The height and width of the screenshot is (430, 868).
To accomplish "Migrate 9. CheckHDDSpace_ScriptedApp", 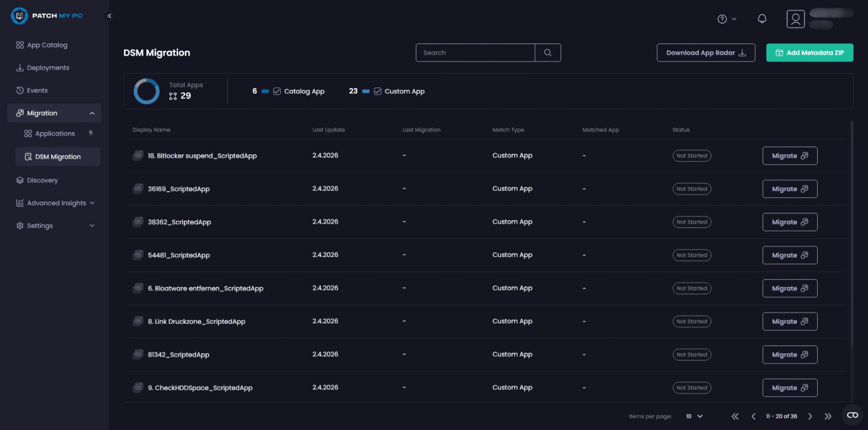I will coord(790,387).
